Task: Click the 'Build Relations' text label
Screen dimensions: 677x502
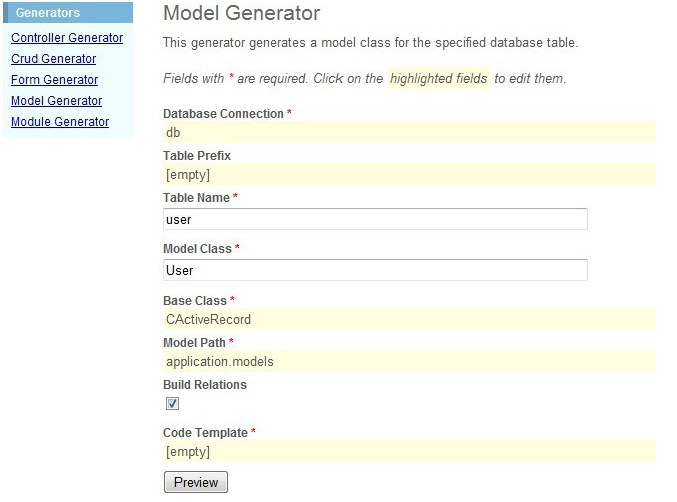Action: tap(205, 385)
